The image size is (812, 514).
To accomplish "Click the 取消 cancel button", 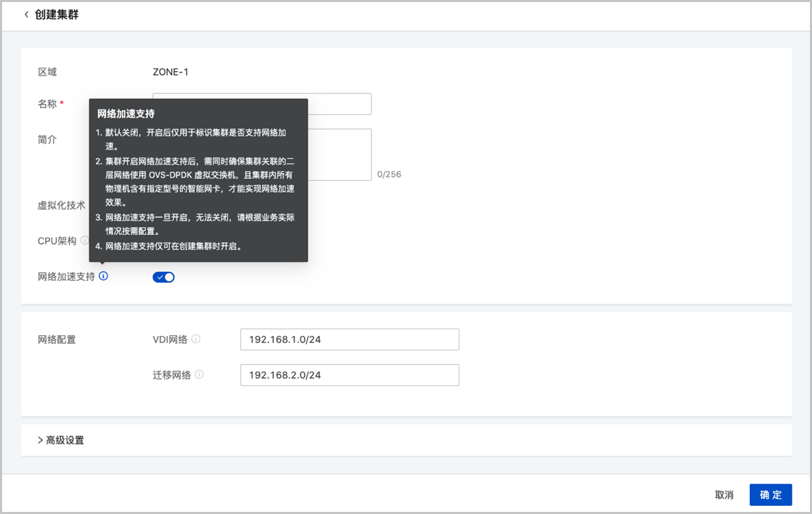I will (724, 494).
